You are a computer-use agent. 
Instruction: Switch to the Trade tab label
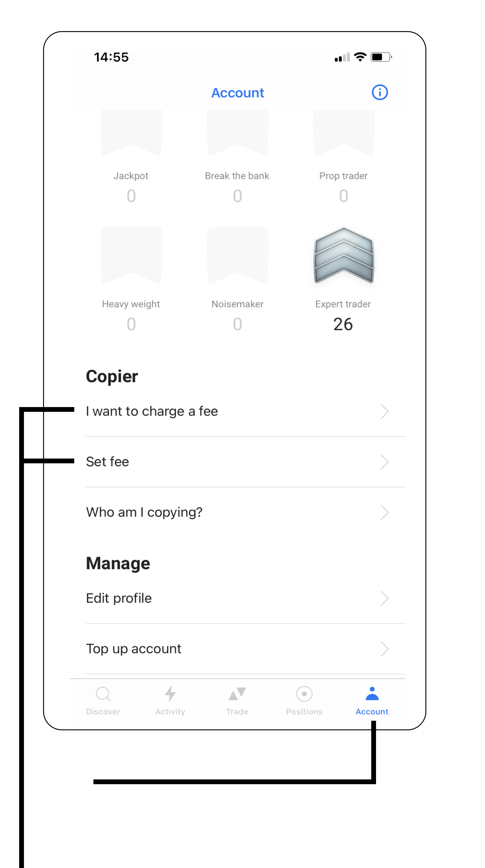237,712
